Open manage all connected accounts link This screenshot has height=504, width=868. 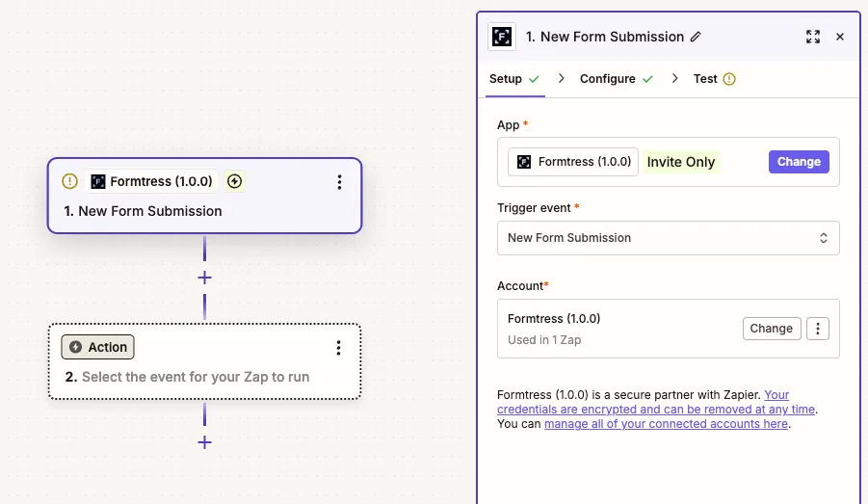(x=666, y=424)
